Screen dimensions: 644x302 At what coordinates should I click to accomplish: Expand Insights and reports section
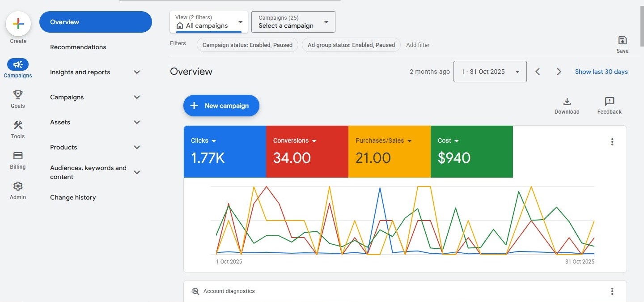click(137, 72)
